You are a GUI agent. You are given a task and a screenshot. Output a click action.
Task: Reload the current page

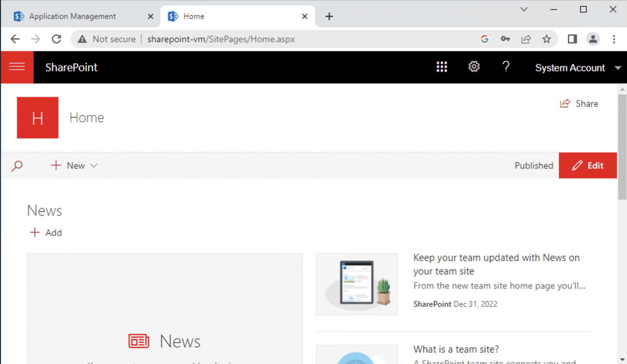click(56, 39)
